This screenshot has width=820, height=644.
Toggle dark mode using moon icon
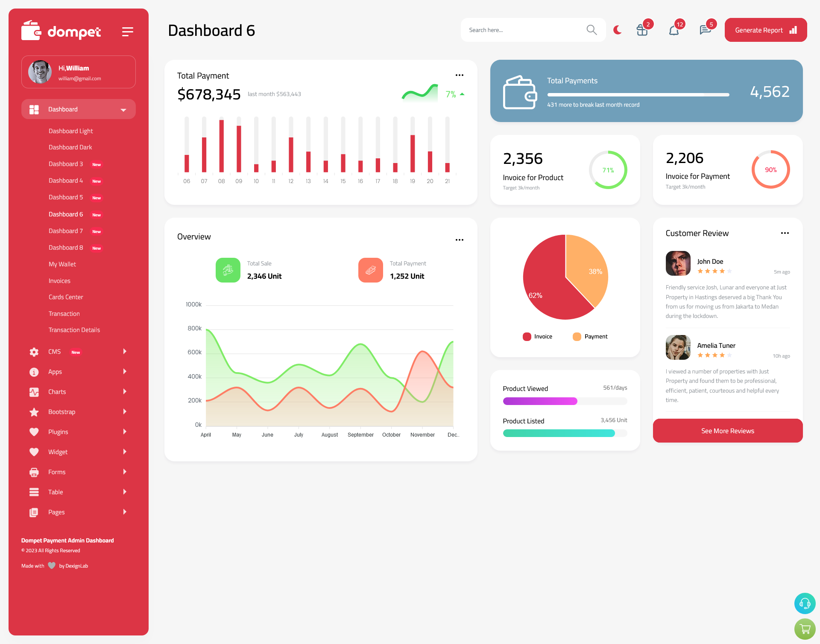coord(617,29)
